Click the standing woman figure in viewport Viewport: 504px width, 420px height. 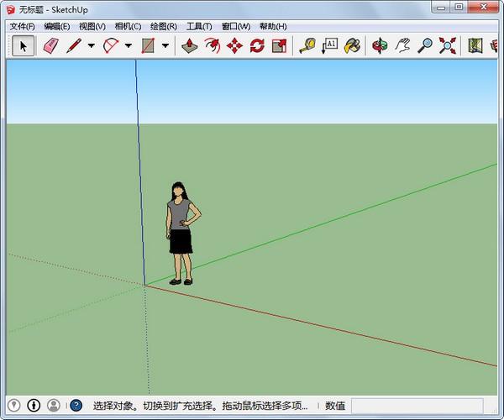tap(182, 234)
